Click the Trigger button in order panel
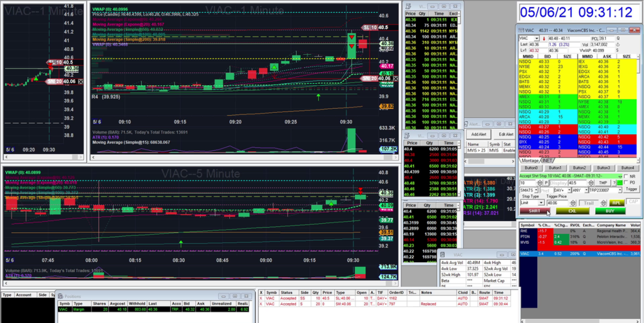 631,189
